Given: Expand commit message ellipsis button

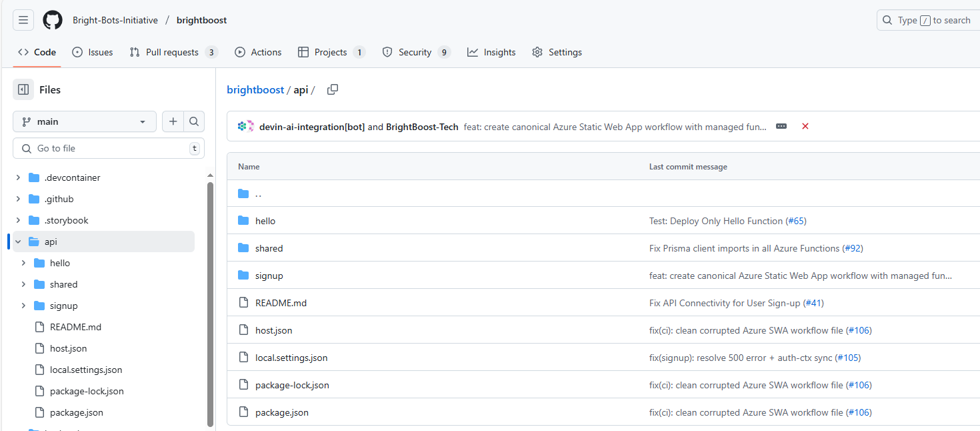Looking at the screenshot, I should pyautogui.click(x=781, y=126).
